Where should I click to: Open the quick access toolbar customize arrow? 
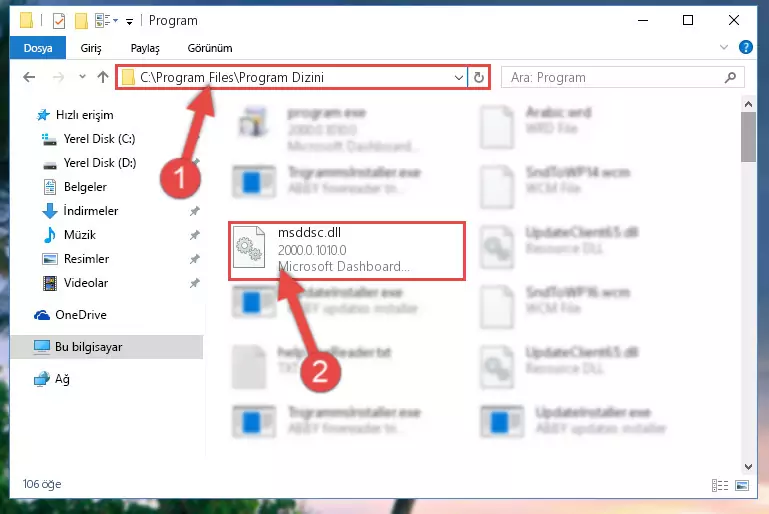(129, 21)
